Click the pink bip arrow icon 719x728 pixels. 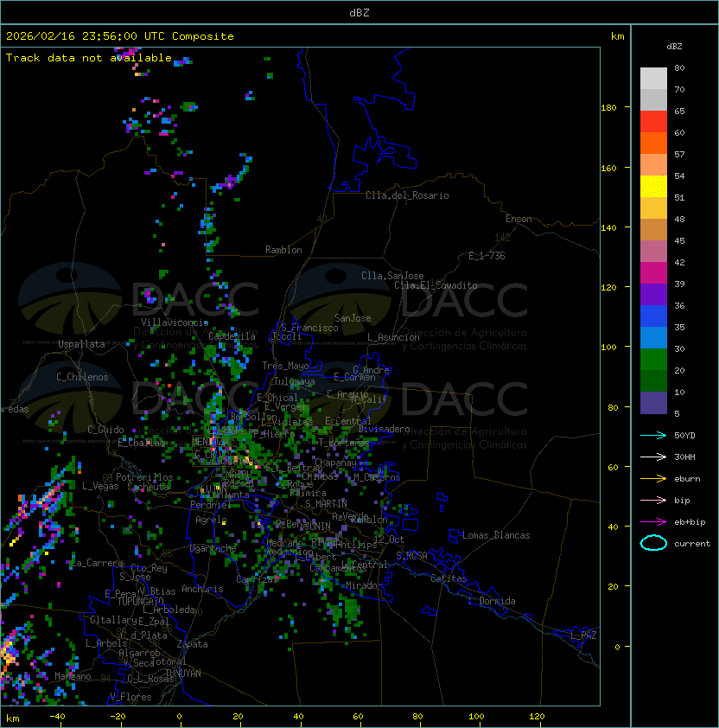tap(653, 501)
